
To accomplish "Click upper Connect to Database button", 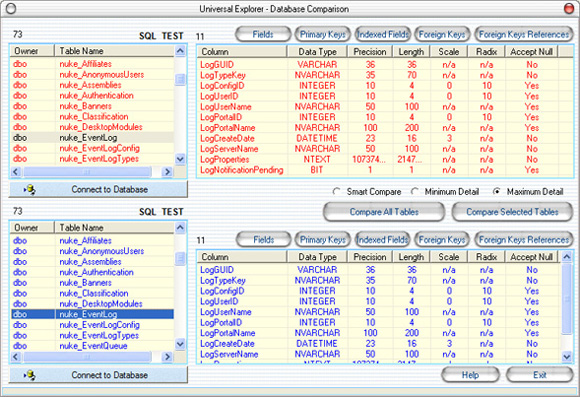I will [98, 189].
